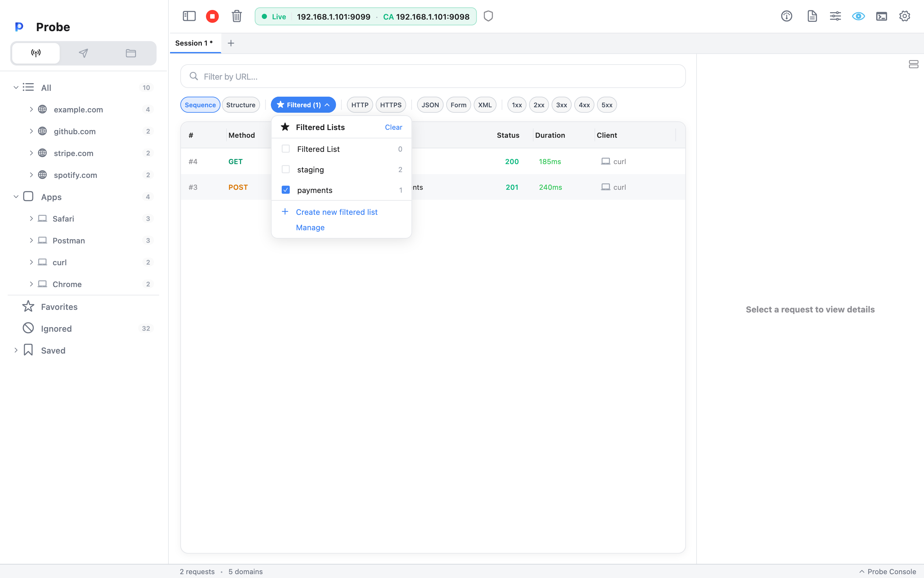Image resolution: width=924 pixels, height=578 pixels.
Task: Close the Filtered (1) dropdown
Action: coord(303,105)
